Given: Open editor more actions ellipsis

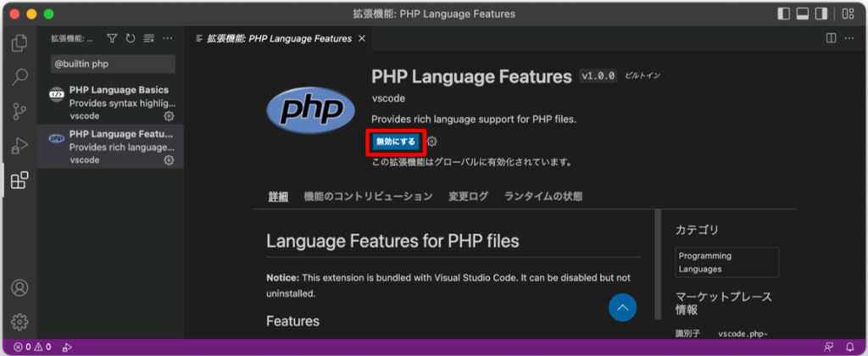Looking at the screenshot, I should [x=849, y=38].
